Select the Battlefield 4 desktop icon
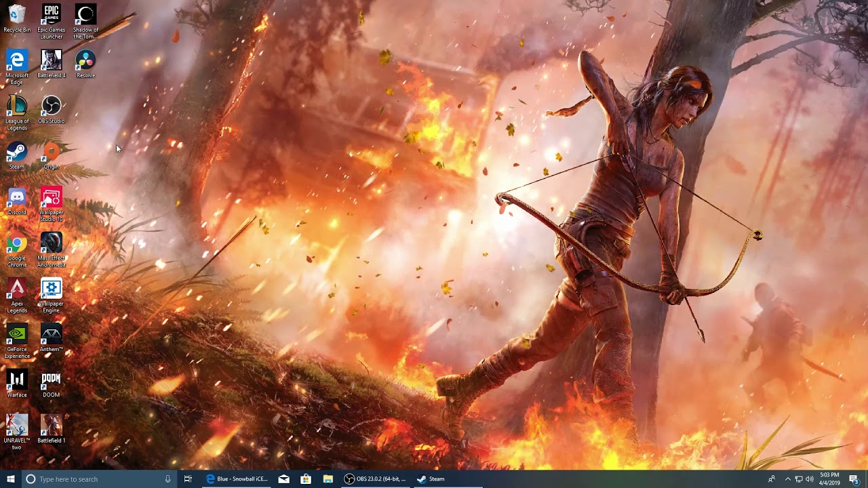The width and height of the screenshot is (868, 488). [x=51, y=64]
